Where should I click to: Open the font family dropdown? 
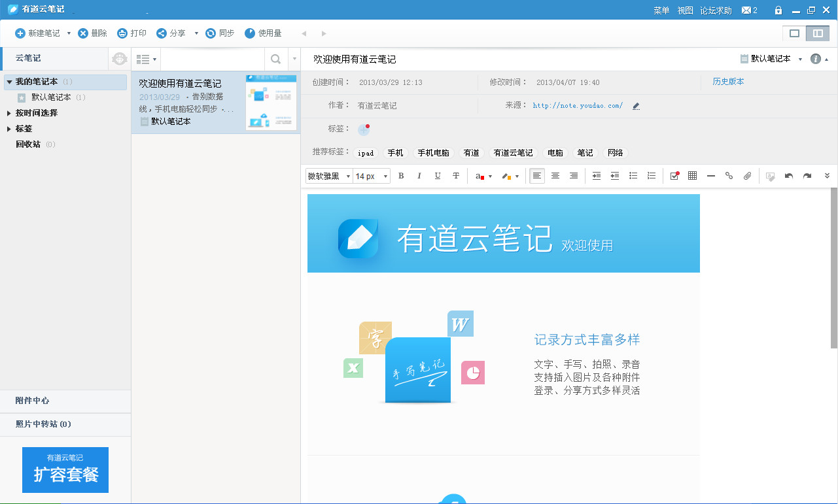328,175
